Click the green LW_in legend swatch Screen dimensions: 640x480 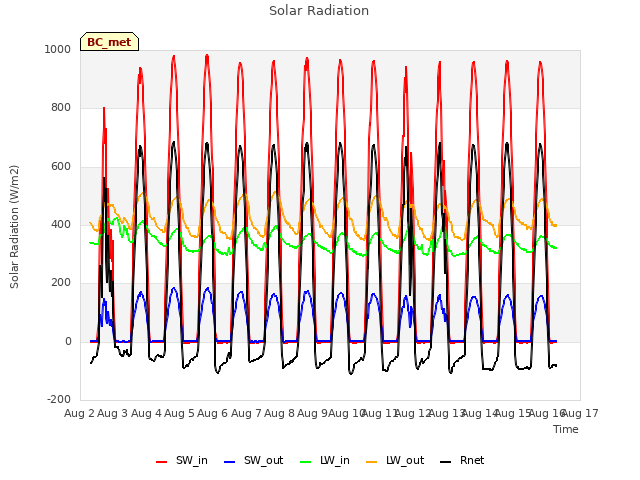(306, 462)
